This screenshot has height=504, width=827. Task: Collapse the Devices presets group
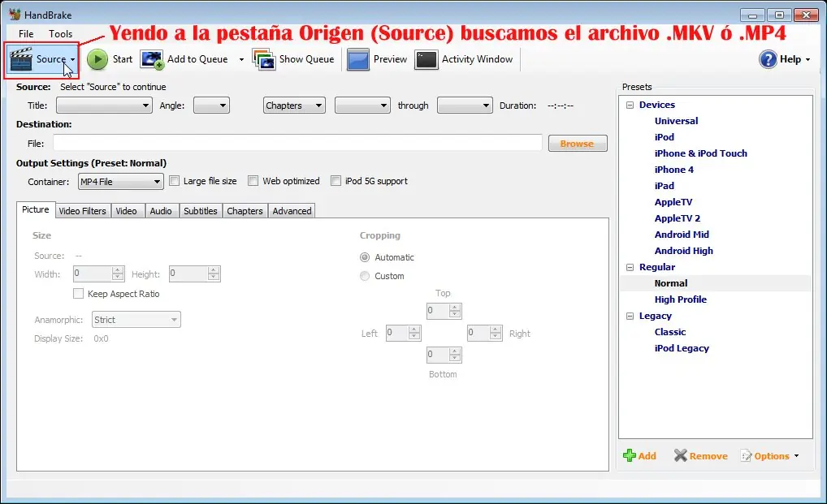(x=630, y=105)
